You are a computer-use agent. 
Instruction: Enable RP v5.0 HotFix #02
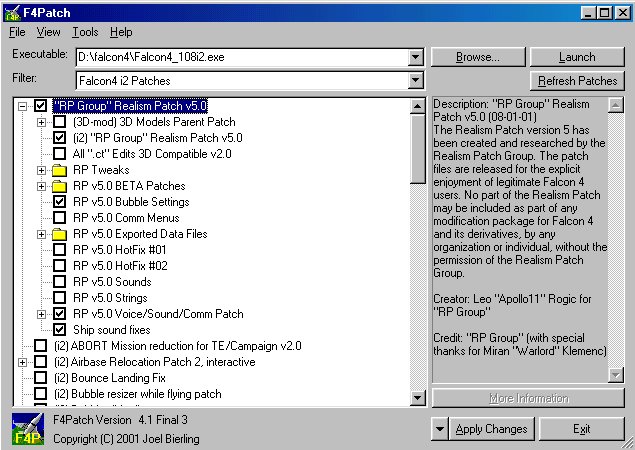[60, 266]
